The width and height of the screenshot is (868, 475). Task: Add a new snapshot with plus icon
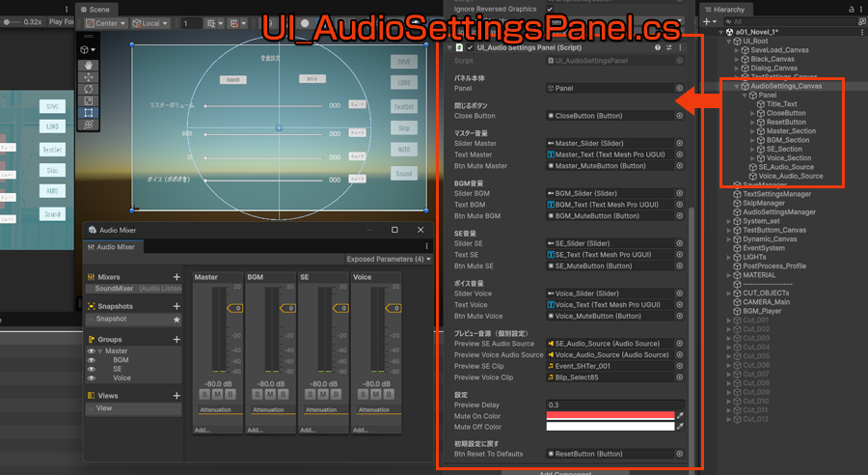click(176, 307)
